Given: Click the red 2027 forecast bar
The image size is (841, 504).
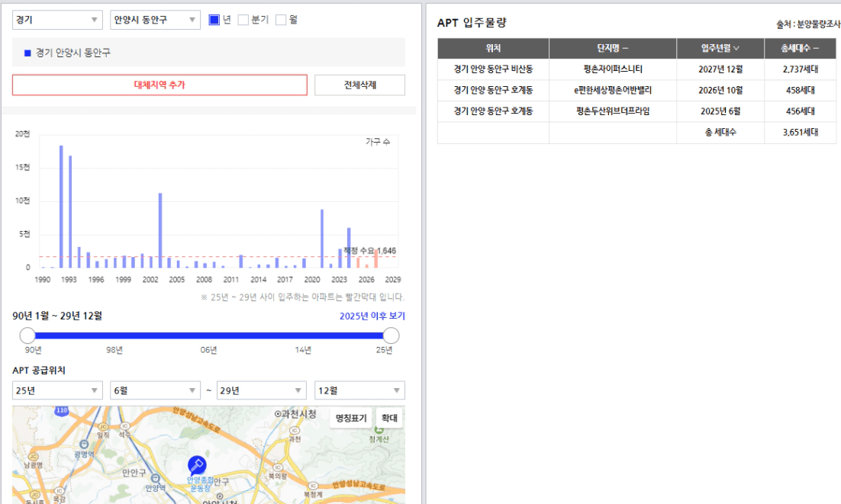Looking at the screenshot, I should pos(376,258).
